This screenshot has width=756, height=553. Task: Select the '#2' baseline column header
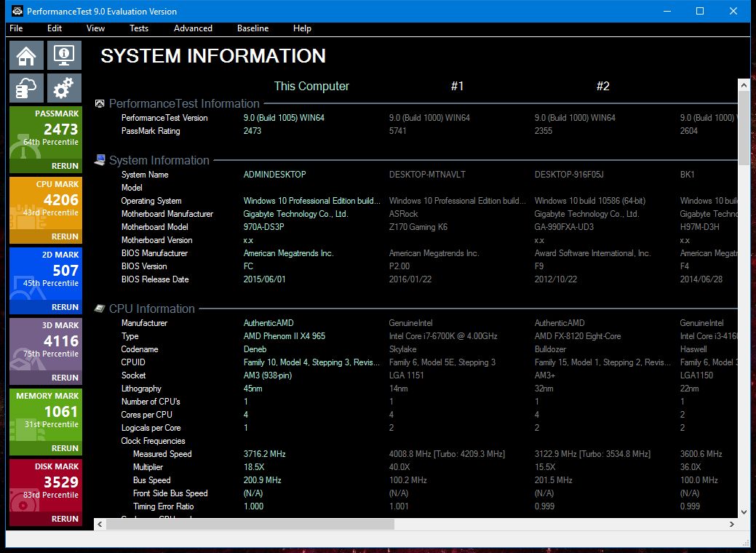pyautogui.click(x=602, y=87)
